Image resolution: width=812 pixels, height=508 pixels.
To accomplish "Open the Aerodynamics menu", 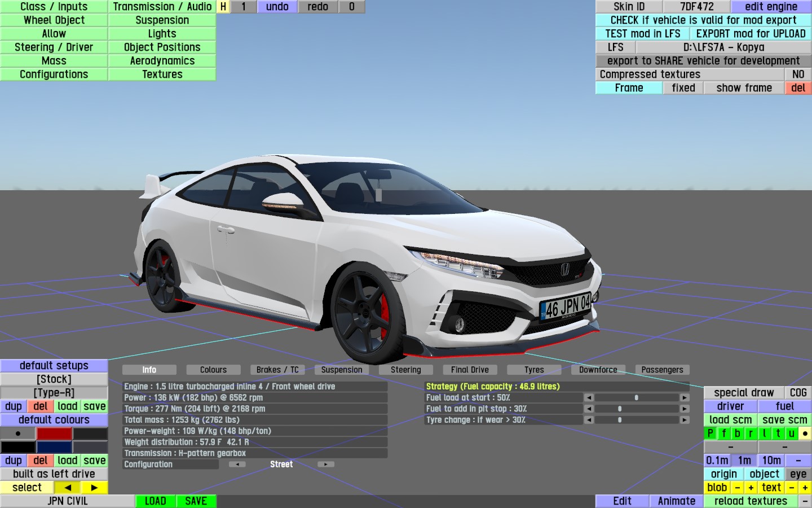I will point(162,61).
